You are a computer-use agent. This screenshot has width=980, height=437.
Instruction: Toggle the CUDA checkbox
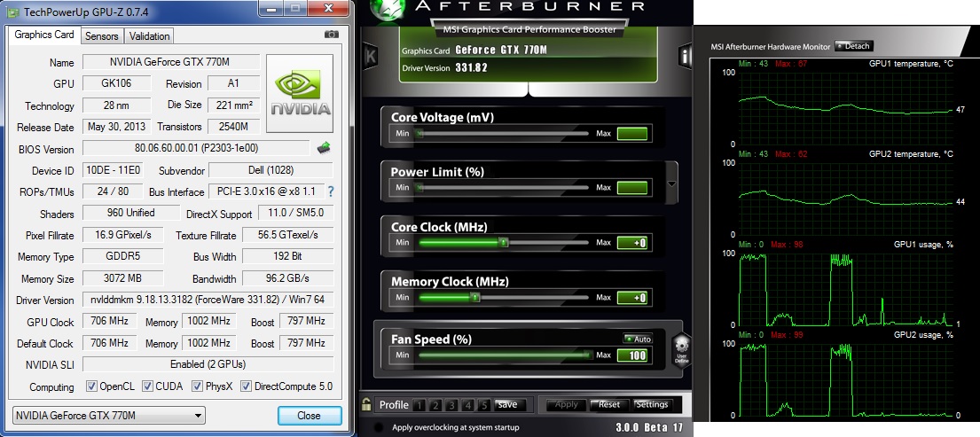coord(147,386)
